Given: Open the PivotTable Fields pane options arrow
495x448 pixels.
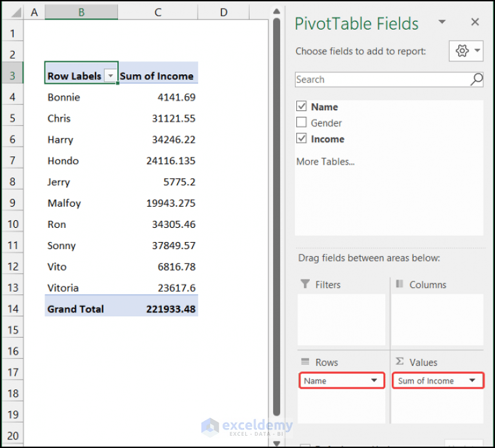Looking at the screenshot, I should pos(442,22).
